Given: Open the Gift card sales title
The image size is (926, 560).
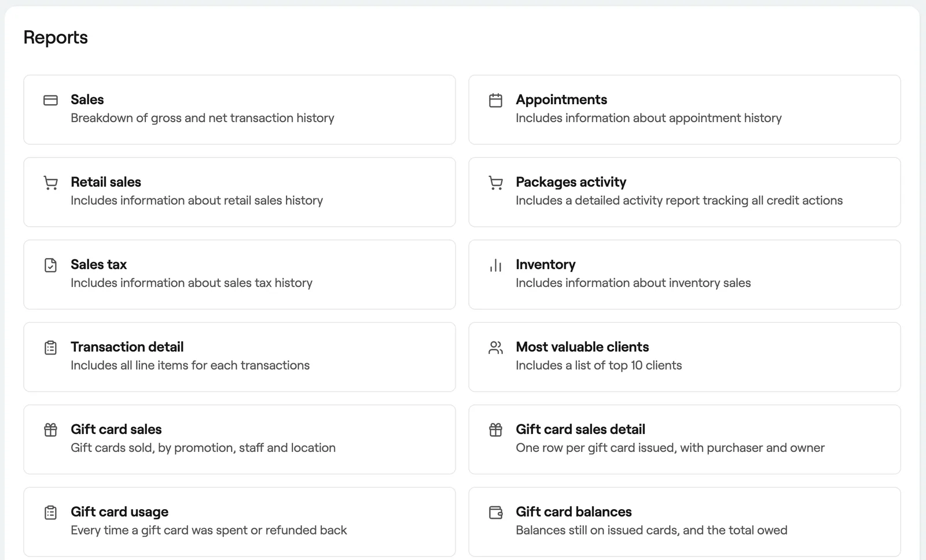Looking at the screenshot, I should 116,429.
